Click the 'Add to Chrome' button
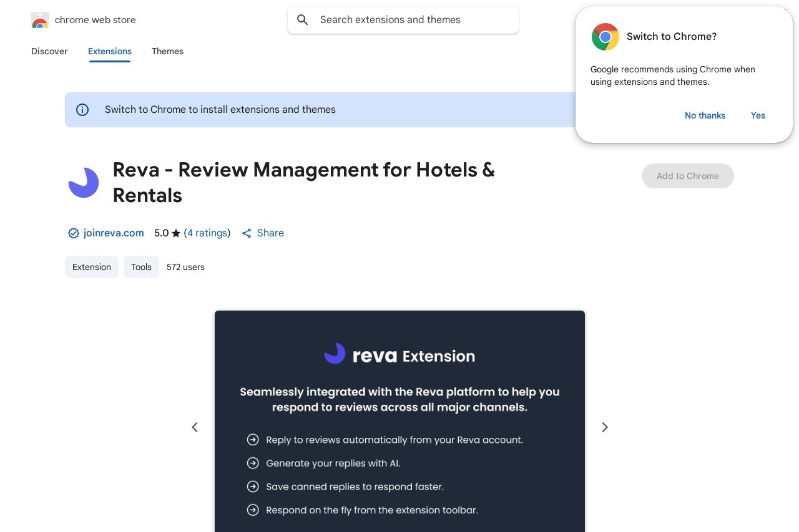This screenshot has height=532, width=799. point(688,176)
